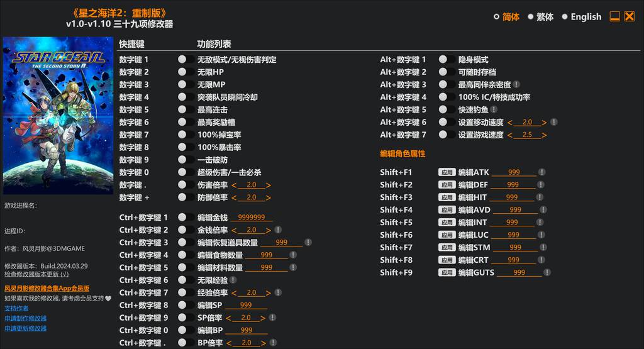
Task: Select 简体 language option
Action: point(506,17)
